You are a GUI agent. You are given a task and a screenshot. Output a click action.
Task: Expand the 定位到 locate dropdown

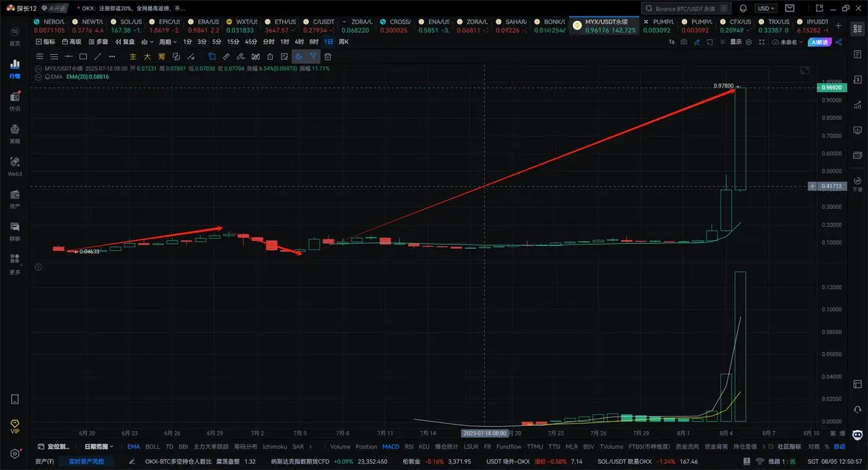(x=55, y=446)
